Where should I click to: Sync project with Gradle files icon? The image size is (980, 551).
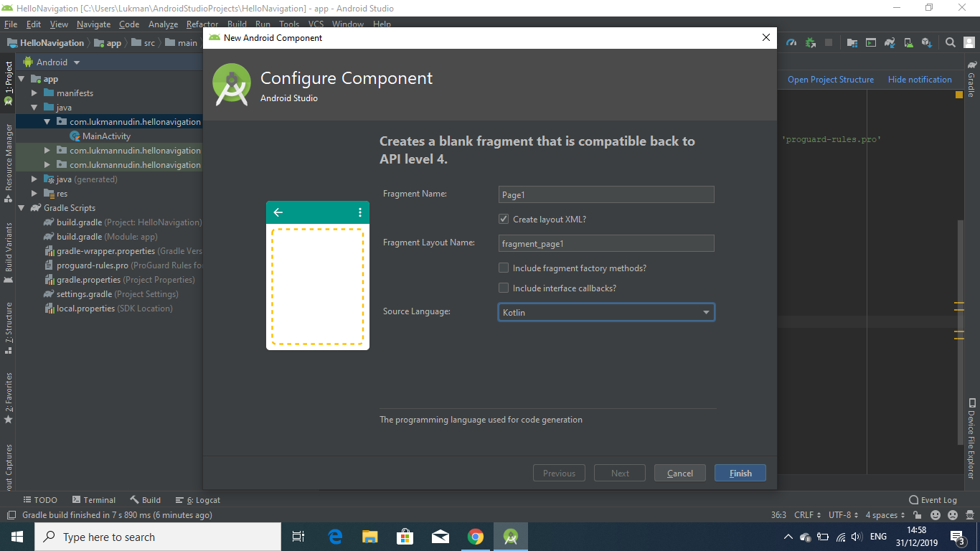tap(890, 42)
